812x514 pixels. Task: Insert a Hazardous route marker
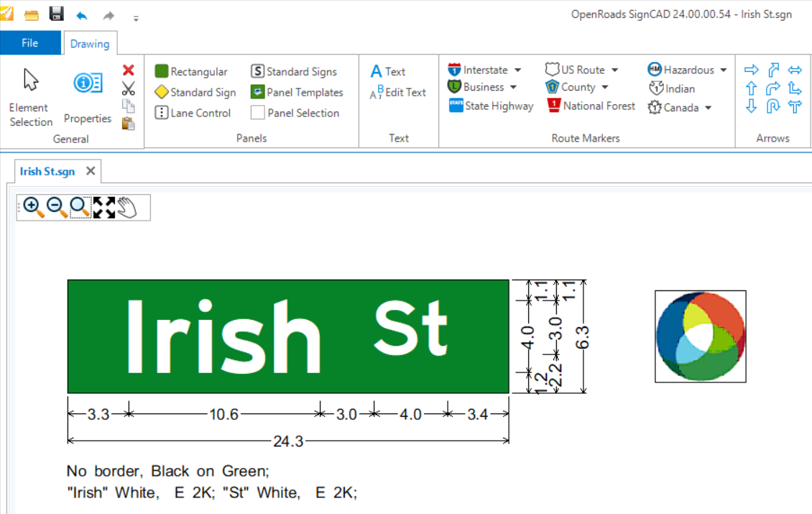681,70
